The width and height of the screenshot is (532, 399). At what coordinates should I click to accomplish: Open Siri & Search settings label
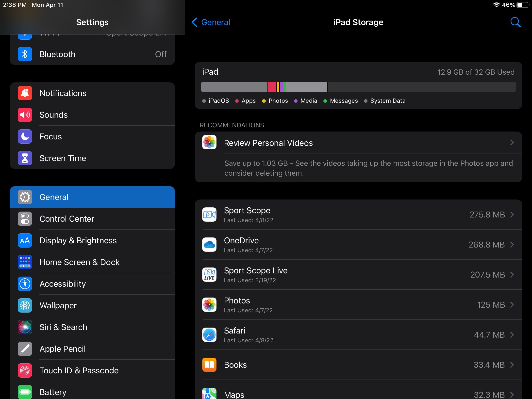63,327
